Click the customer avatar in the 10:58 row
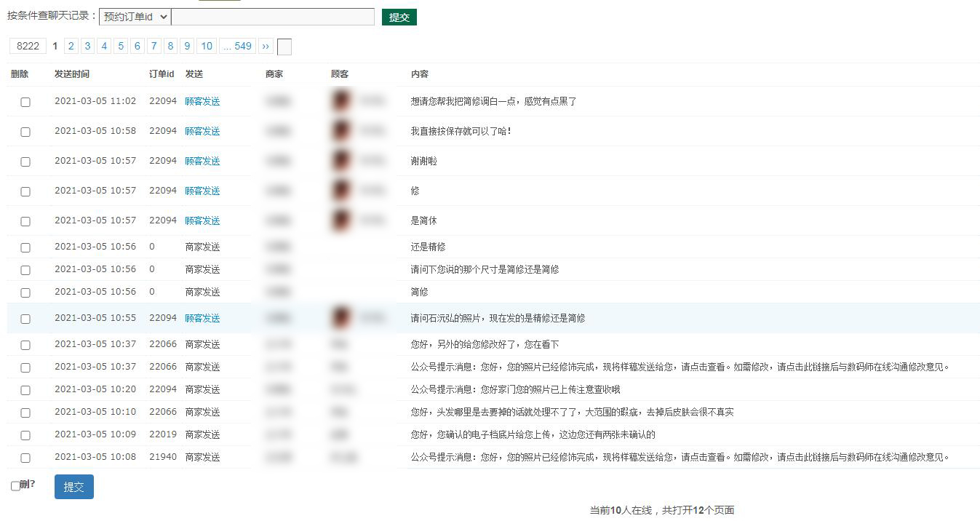Viewport: 980px width, 521px height. click(x=341, y=131)
